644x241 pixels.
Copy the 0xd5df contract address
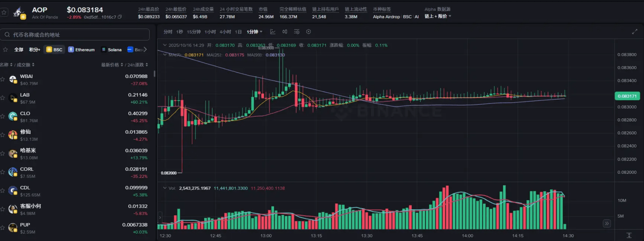120,17
